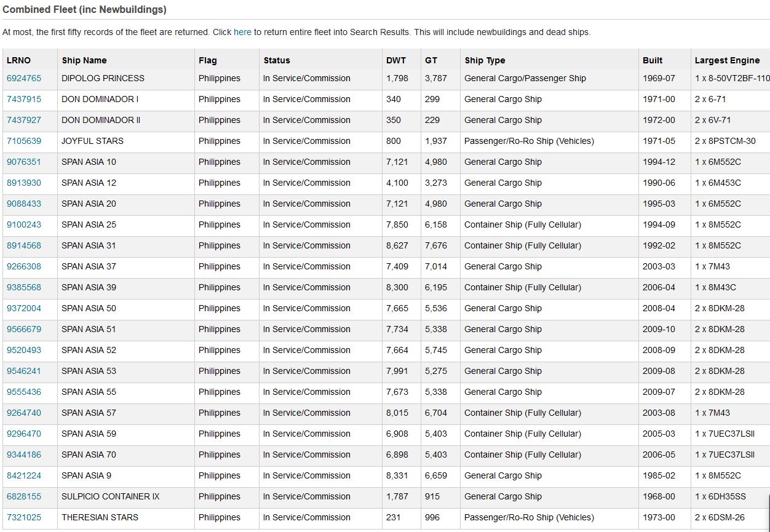Click engine value '1 x 6DH35SS'
Viewport: 770px width, 532px height.
[720, 496]
